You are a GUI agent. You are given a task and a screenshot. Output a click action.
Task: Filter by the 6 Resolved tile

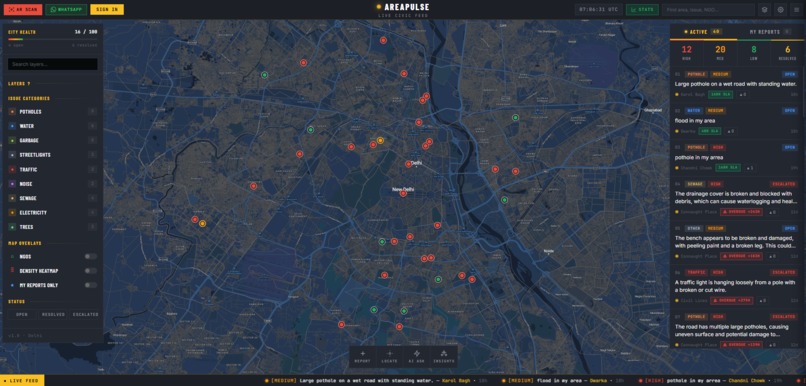click(x=787, y=52)
